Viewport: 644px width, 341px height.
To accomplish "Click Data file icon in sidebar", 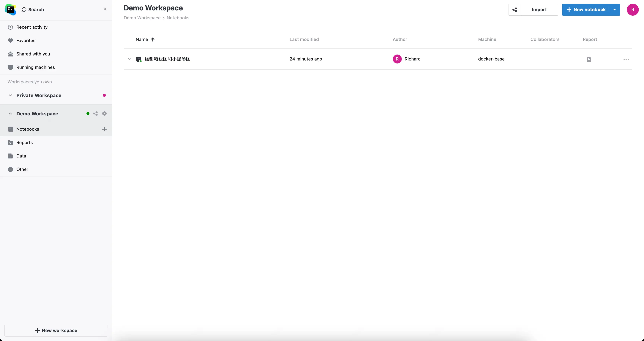I will tap(10, 156).
